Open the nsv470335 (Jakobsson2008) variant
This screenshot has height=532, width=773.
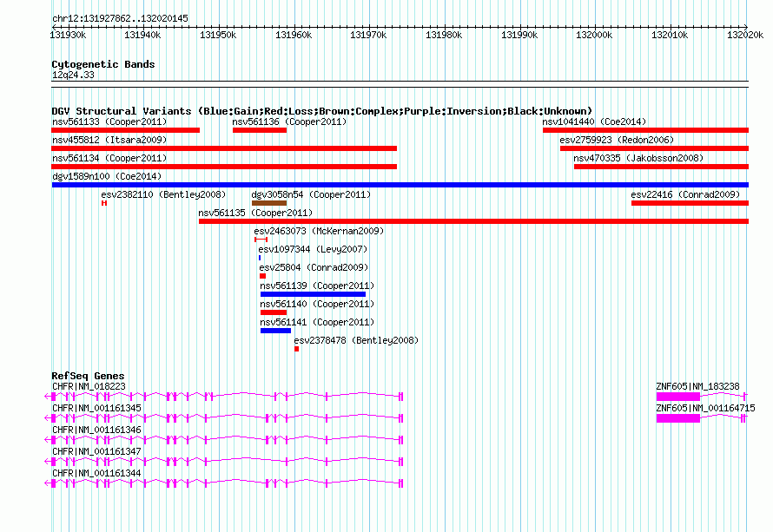[638, 158]
